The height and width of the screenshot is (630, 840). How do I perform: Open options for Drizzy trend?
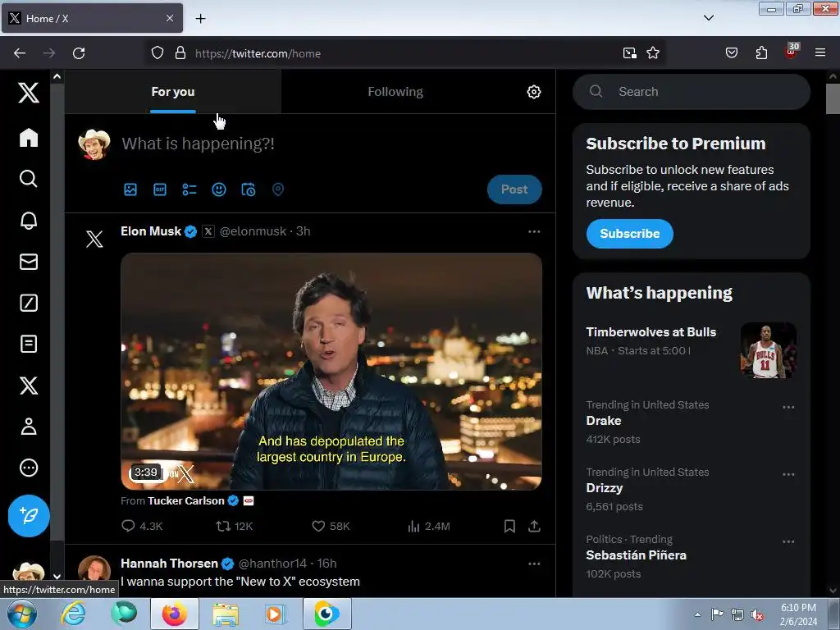click(x=788, y=475)
